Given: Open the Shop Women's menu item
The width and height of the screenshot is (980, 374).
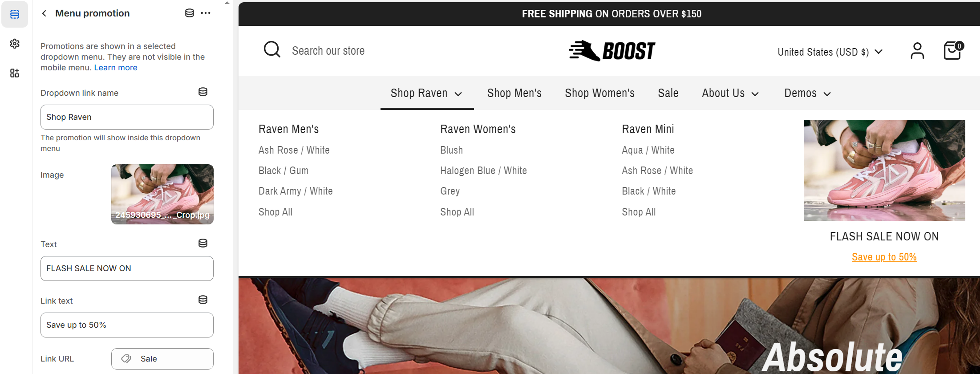Looking at the screenshot, I should point(600,93).
